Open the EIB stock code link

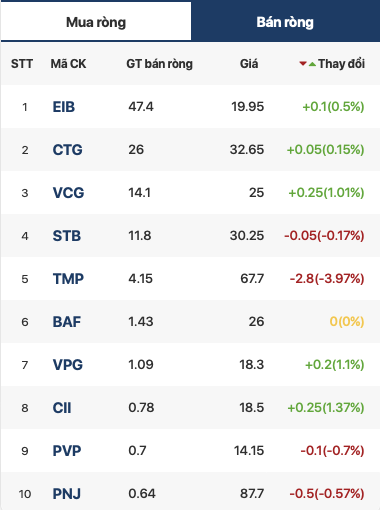pos(64,107)
